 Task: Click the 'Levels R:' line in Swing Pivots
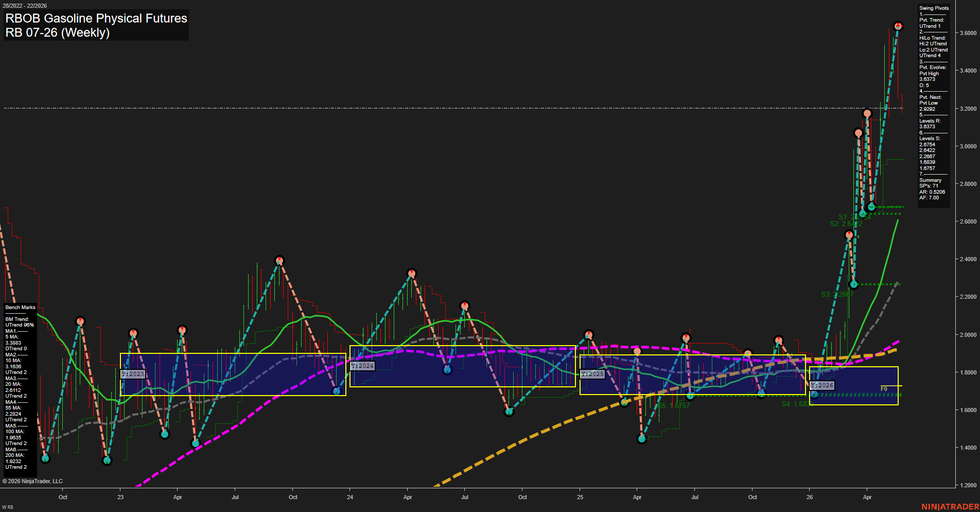point(930,121)
